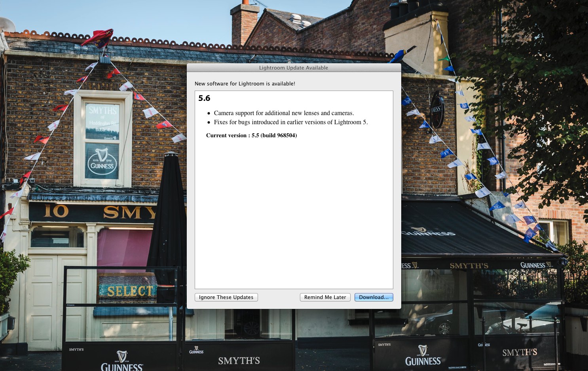
Task: Click 'New software for Lightroom is available!' message
Action: (245, 83)
